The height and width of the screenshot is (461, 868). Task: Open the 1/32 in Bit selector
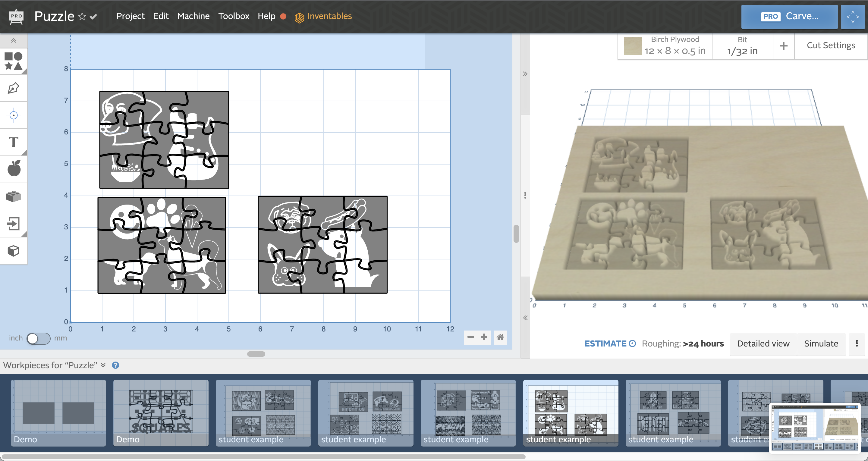742,46
